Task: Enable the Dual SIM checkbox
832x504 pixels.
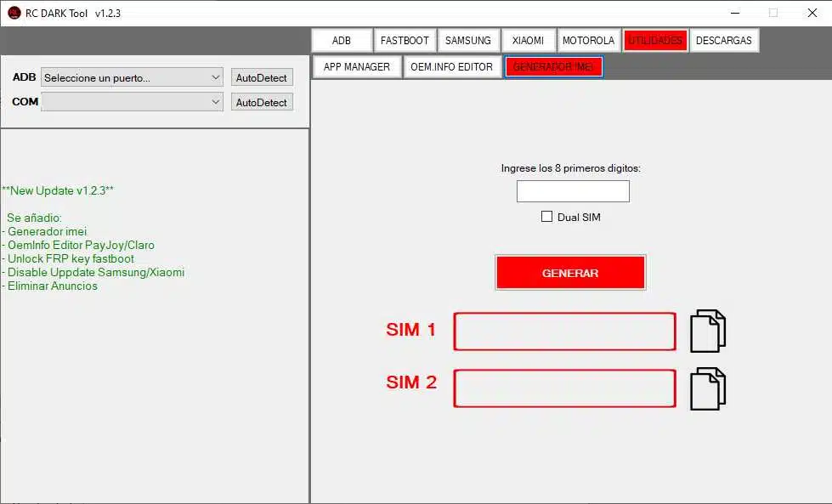Action: tap(547, 217)
